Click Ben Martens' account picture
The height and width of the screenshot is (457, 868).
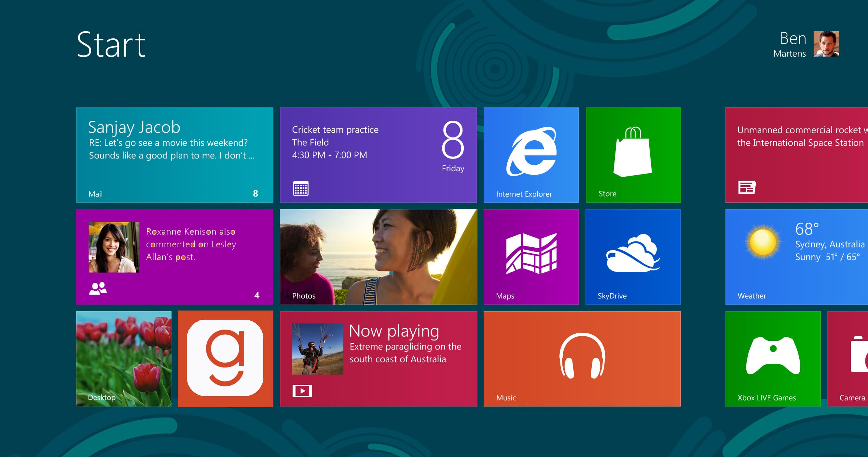coord(826,44)
